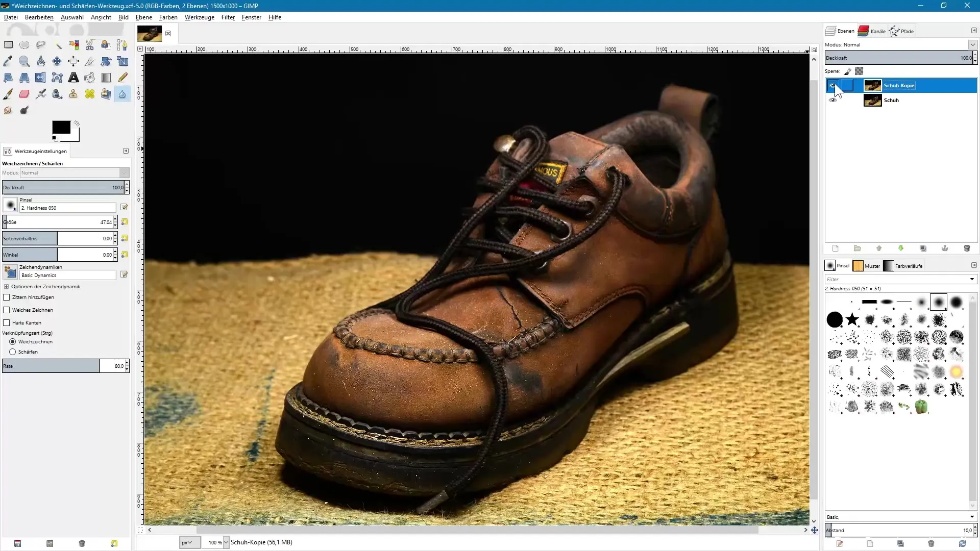Select the Scissors Select tool
The image size is (980, 551).
coord(90,45)
